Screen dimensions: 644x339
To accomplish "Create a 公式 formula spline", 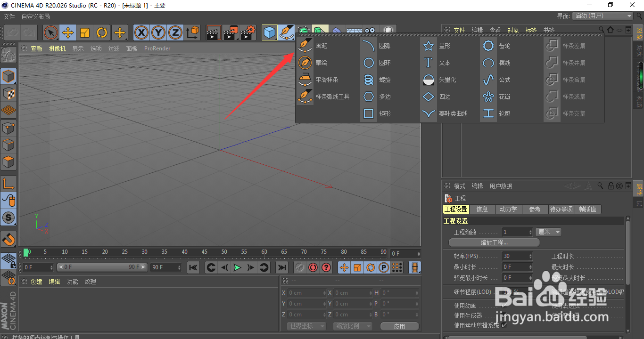I will (x=496, y=80).
